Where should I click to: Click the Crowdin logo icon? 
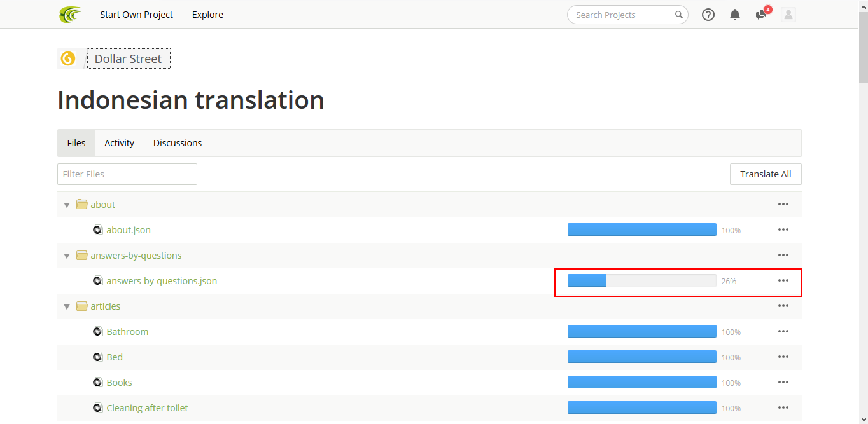point(71,14)
